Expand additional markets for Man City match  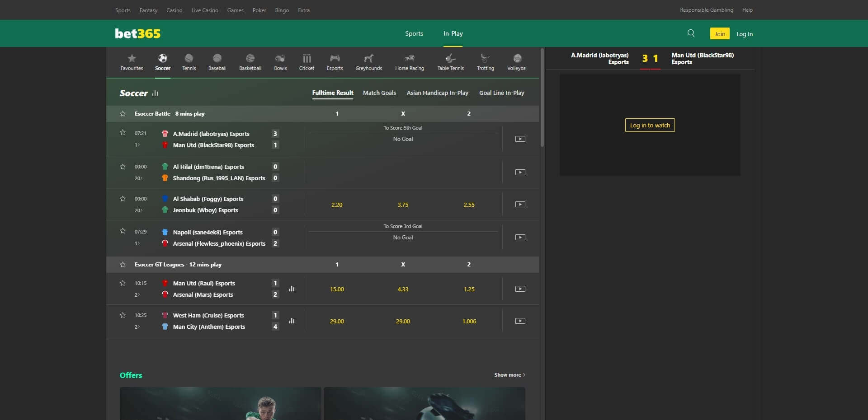pos(137,327)
